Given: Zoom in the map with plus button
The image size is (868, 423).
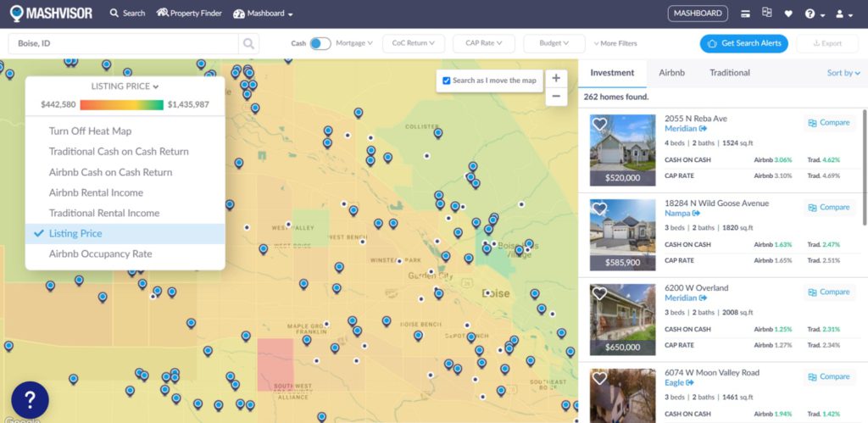Looking at the screenshot, I should coord(556,78).
